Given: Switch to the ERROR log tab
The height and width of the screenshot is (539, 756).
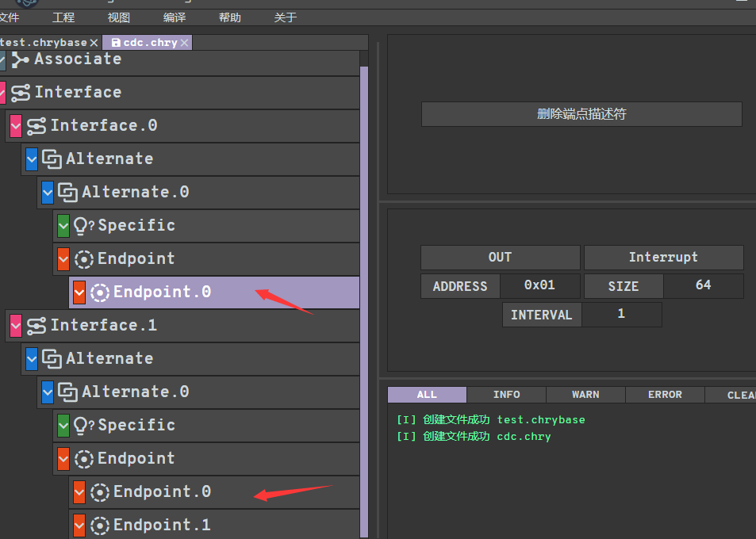Looking at the screenshot, I should tap(665, 395).
